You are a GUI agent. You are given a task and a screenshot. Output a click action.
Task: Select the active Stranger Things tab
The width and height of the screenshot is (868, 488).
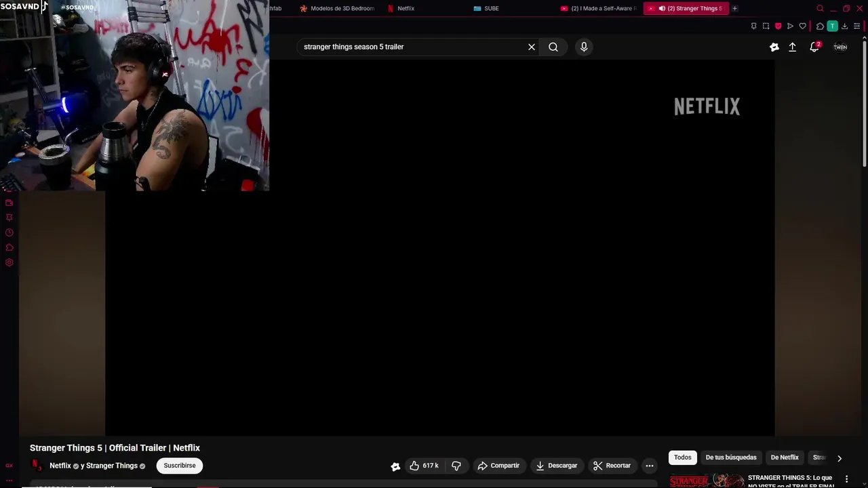pyautogui.click(x=686, y=8)
